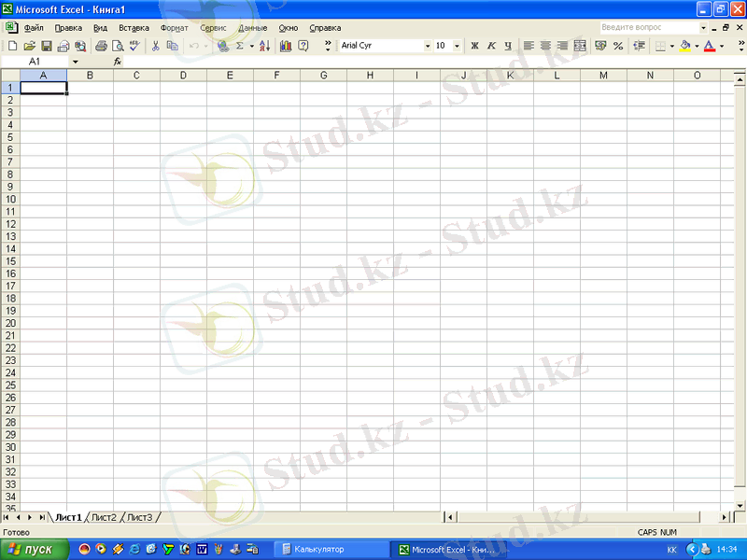Screen dimensions: 747x560
Task: Open the Формат menu
Action: (175, 28)
